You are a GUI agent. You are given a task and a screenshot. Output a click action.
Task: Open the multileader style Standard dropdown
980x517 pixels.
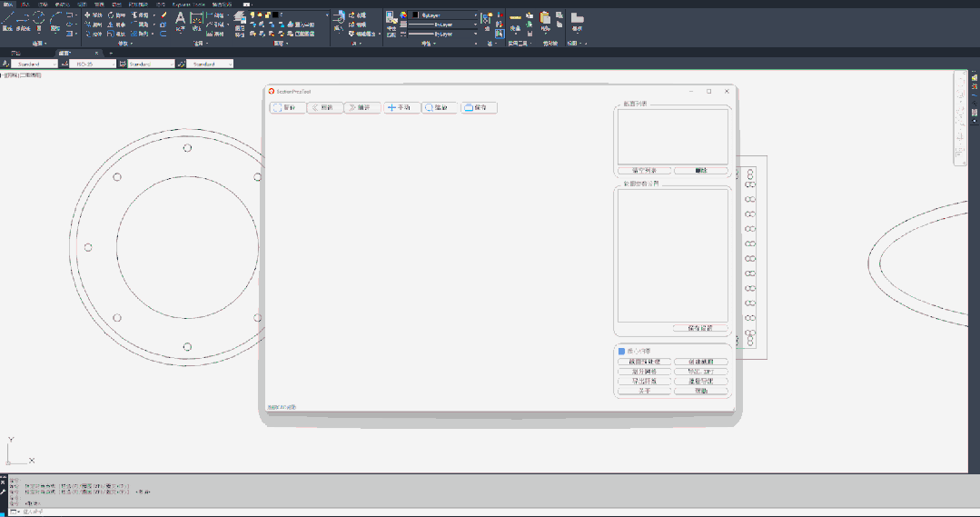coord(210,64)
